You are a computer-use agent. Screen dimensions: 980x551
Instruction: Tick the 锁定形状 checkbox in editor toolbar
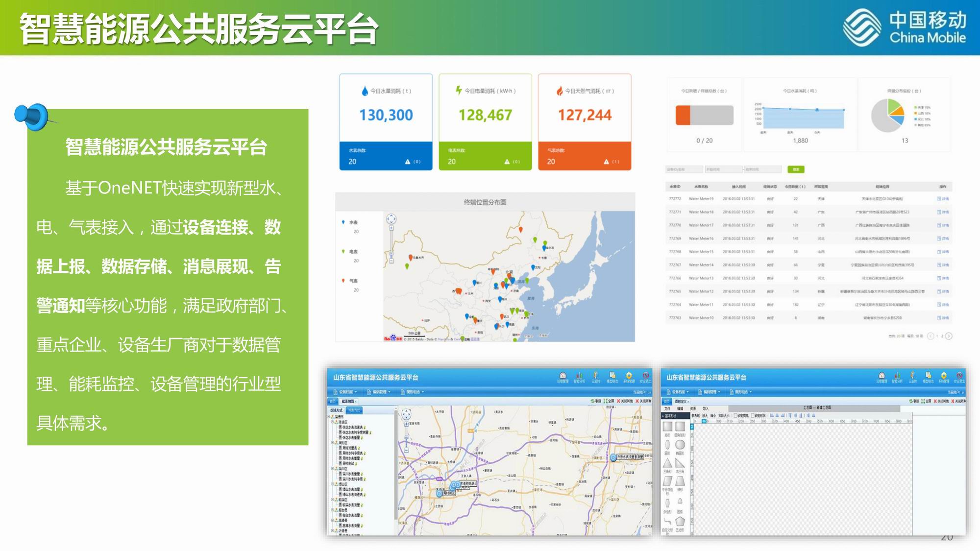(753, 416)
